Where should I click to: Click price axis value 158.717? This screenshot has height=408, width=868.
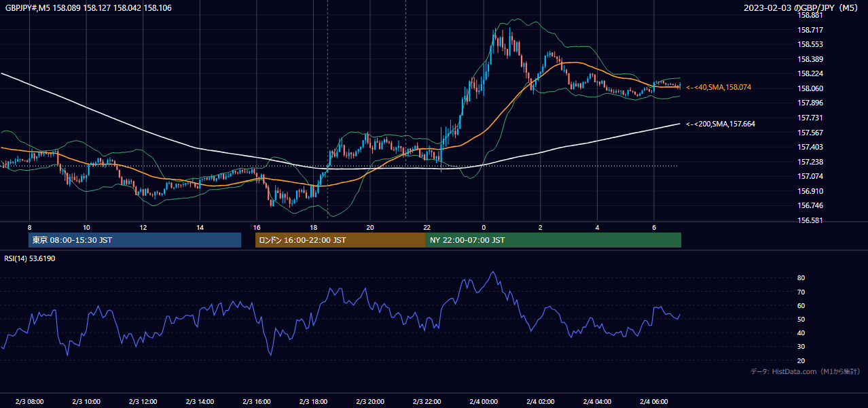(810, 30)
